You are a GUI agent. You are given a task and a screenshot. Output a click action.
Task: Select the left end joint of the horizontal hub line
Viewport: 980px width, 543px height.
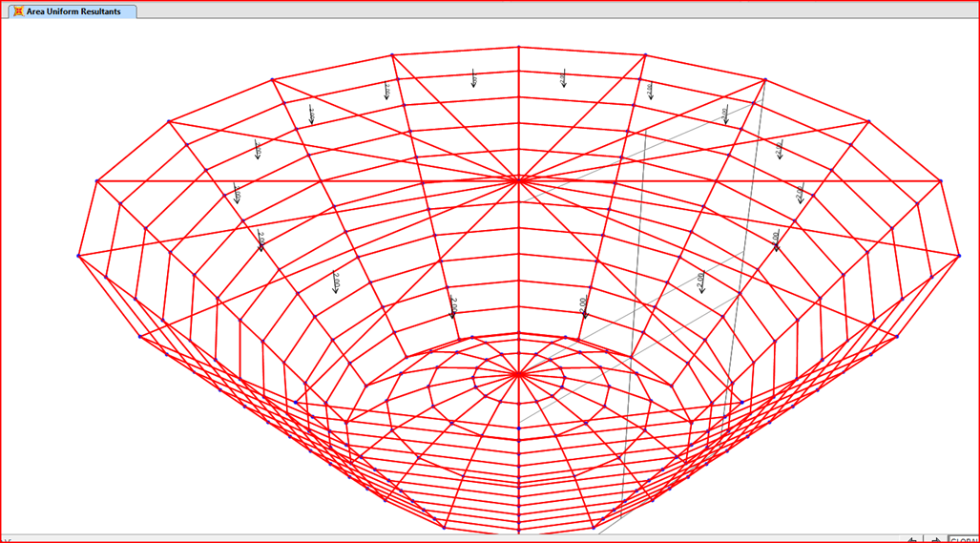point(96,180)
